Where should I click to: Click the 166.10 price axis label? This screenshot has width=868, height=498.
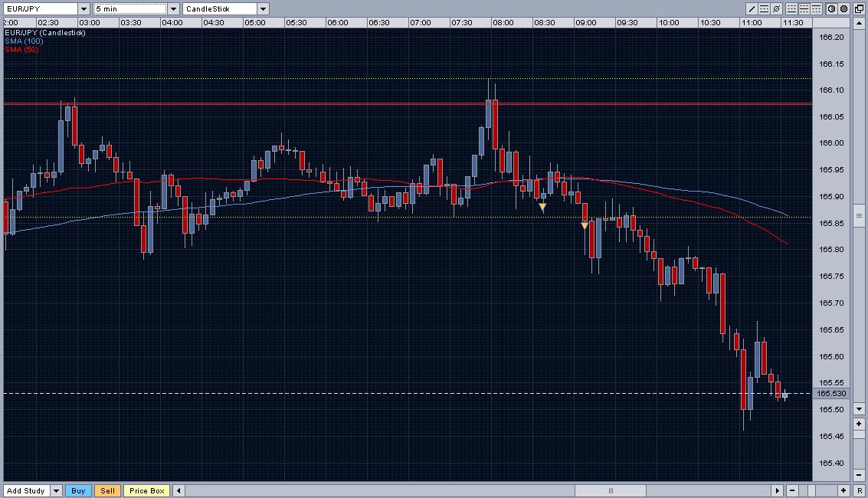point(831,90)
